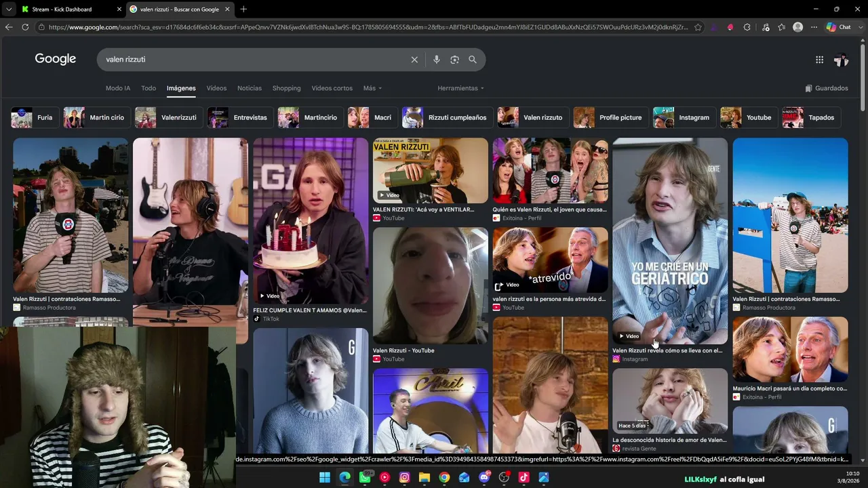Open the Google apps grid
Image resolution: width=868 pixels, height=488 pixels.
(x=819, y=60)
